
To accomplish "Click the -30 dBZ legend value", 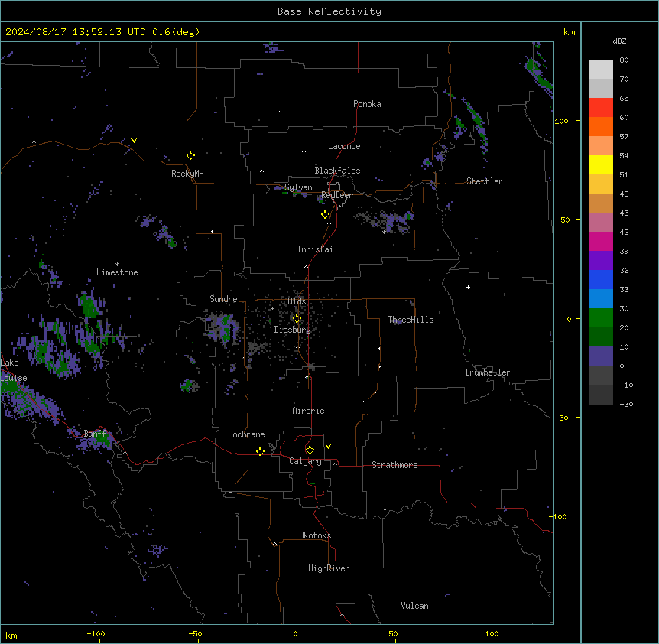I will click(x=626, y=404).
